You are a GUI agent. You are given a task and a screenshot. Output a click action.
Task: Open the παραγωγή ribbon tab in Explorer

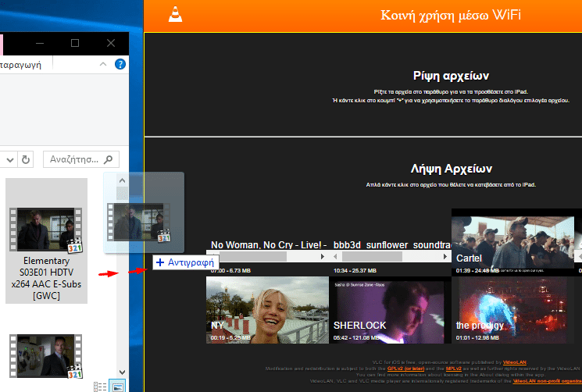pyautogui.click(x=20, y=65)
